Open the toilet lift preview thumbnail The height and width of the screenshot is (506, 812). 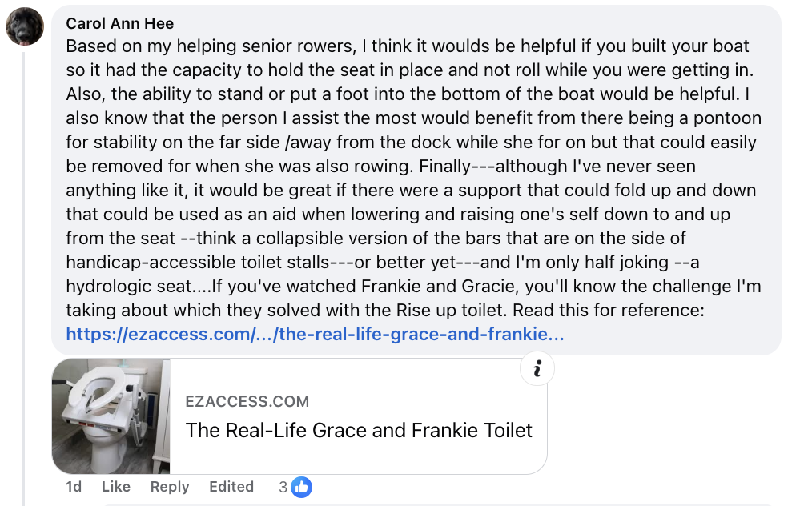click(x=111, y=416)
